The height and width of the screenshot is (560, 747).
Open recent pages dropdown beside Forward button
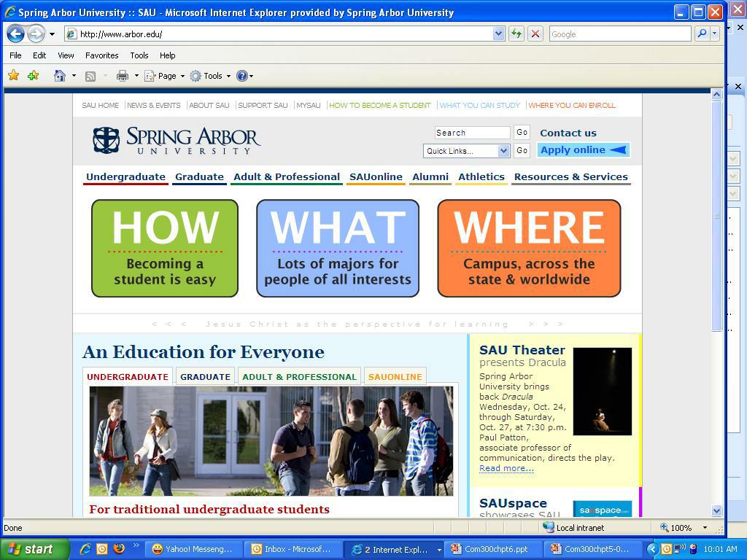pyautogui.click(x=52, y=34)
